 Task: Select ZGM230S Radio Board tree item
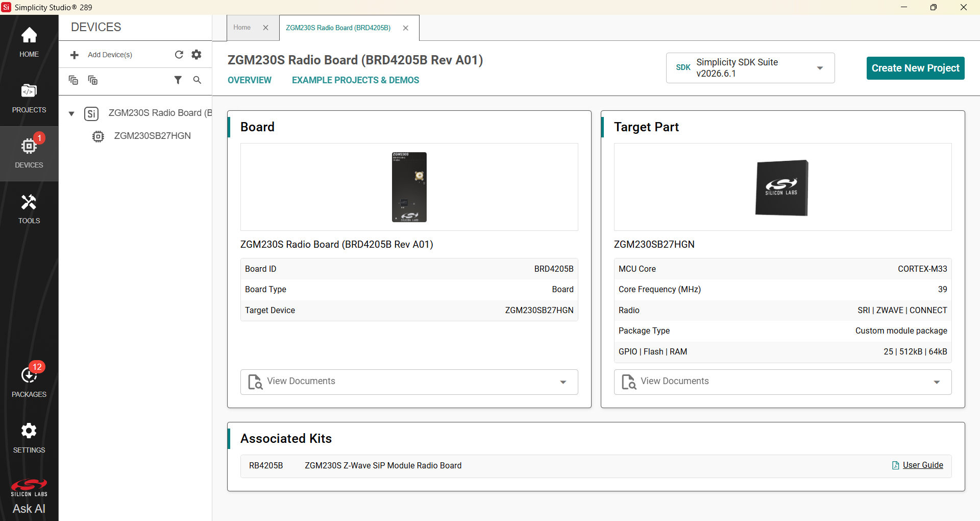[160, 113]
